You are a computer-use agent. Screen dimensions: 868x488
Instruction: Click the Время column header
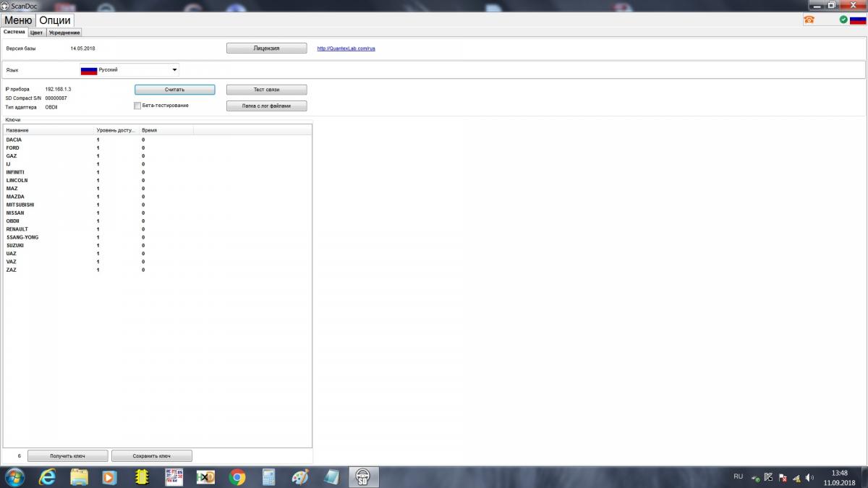pos(166,130)
